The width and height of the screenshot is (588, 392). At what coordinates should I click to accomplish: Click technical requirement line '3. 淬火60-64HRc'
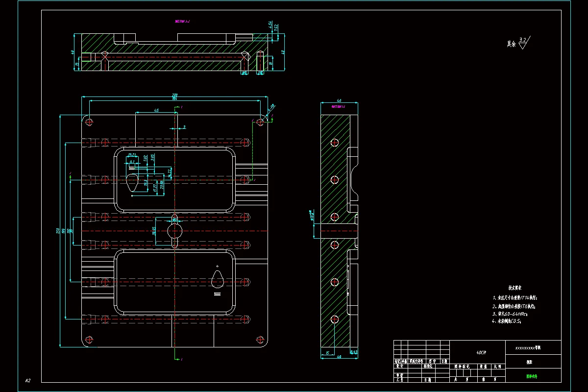510,313
